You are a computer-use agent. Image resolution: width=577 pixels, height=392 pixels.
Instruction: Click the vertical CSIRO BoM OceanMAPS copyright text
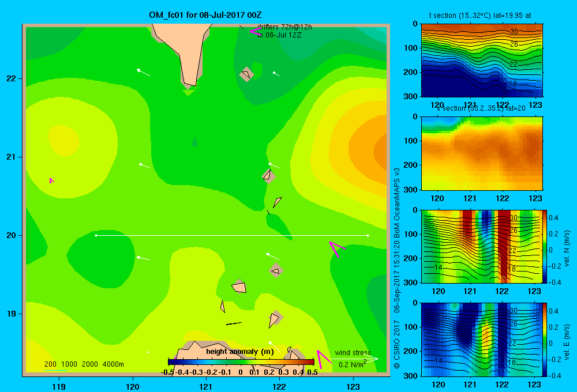(397, 268)
